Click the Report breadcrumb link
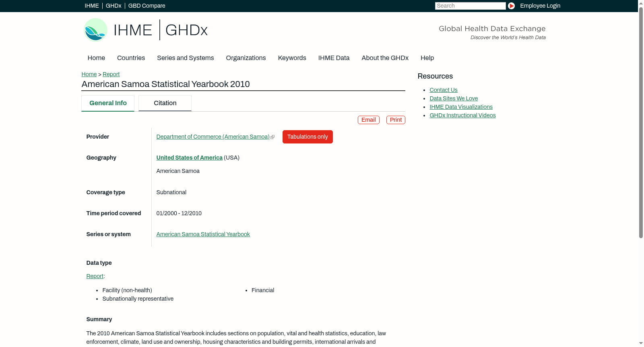The height and width of the screenshot is (347, 644). [x=111, y=74]
